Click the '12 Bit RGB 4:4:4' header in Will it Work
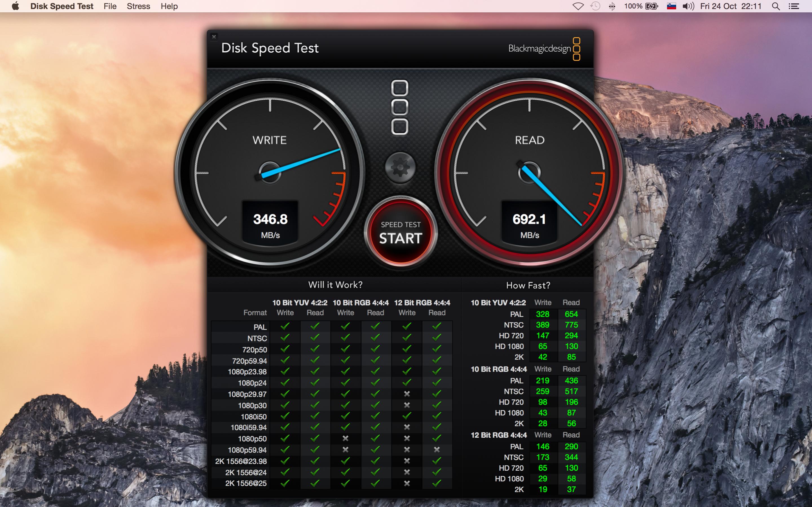Screen dimensions: 812x507 pos(422,303)
